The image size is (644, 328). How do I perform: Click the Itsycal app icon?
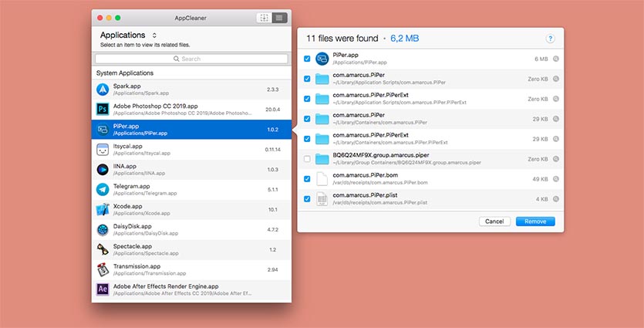(103, 150)
